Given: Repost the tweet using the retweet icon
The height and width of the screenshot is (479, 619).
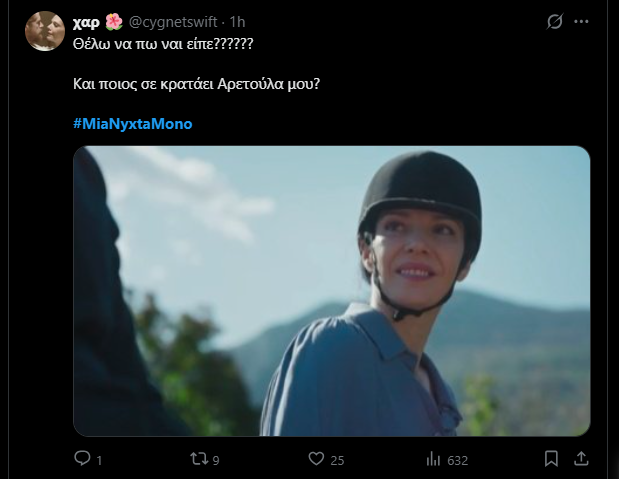Looking at the screenshot, I should click(200, 458).
